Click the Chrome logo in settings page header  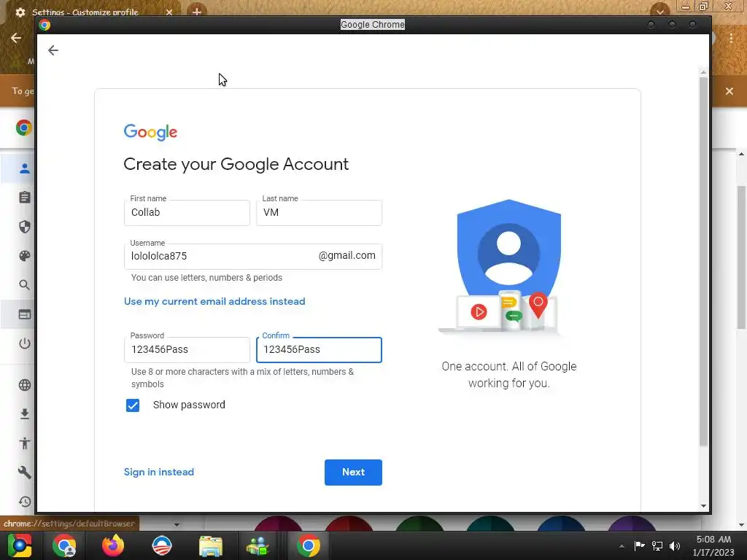pyautogui.click(x=23, y=128)
